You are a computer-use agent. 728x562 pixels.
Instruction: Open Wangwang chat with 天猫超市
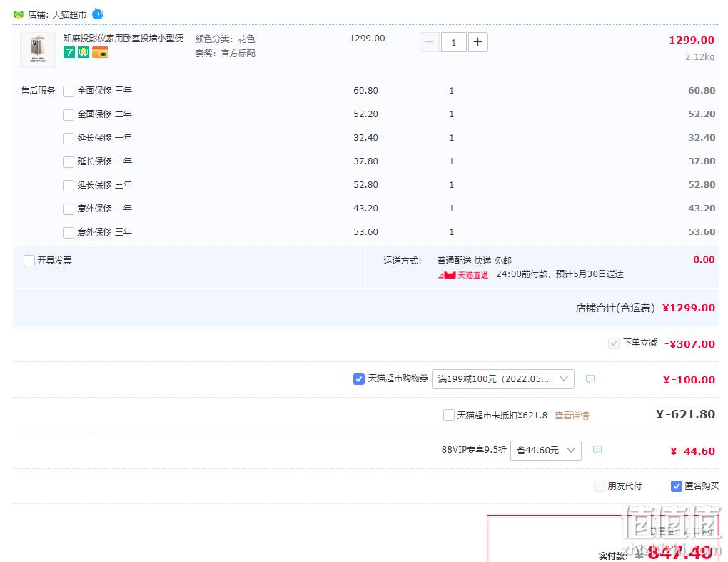[98, 14]
